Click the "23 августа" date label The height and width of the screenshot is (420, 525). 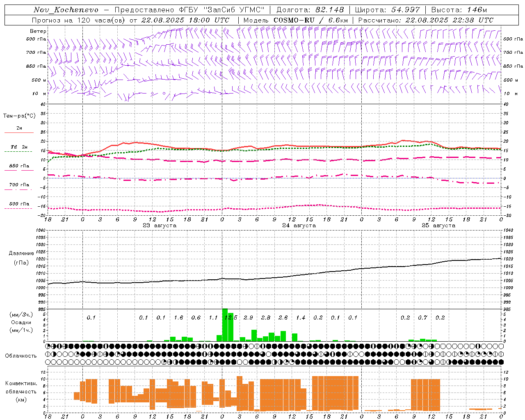pos(160,226)
